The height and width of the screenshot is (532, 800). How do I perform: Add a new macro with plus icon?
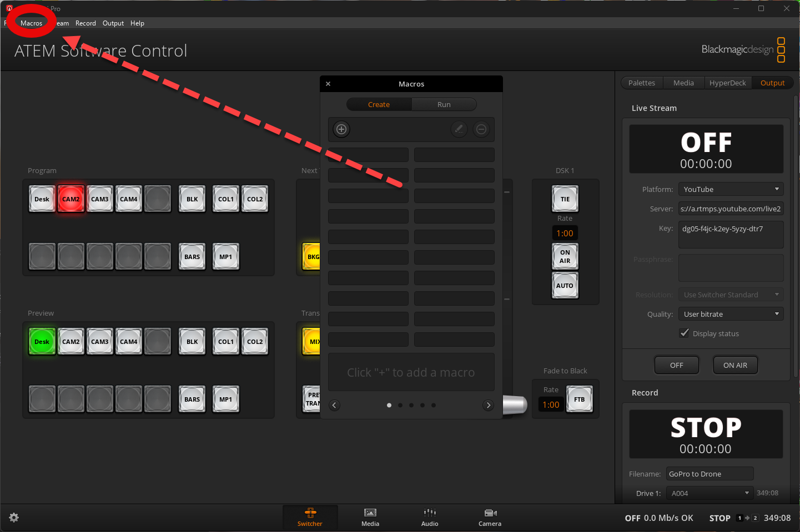tap(341, 129)
